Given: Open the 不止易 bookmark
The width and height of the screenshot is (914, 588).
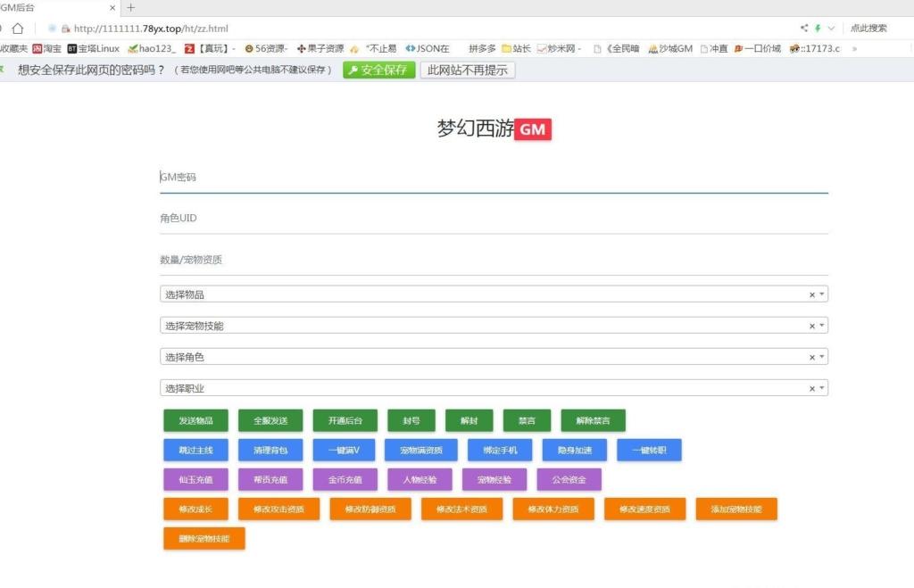Looking at the screenshot, I should (x=373, y=48).
